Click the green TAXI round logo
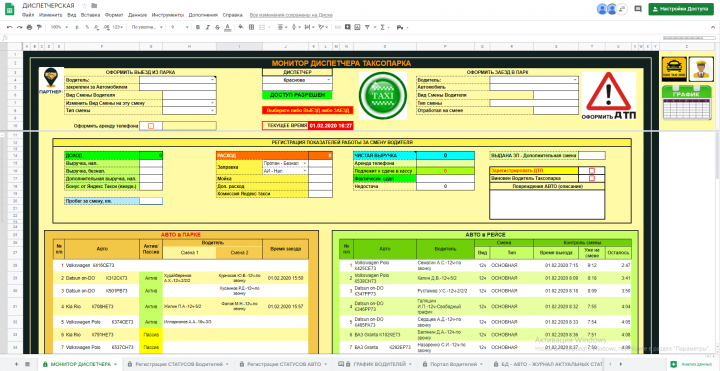The width and height of the screenshot is (720, 371). click(x=382, y=96)
